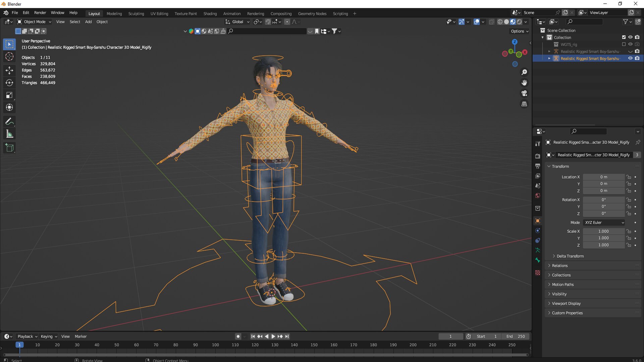Open the Output properties tab
644x362 pixels.
[x=538, y=166]
